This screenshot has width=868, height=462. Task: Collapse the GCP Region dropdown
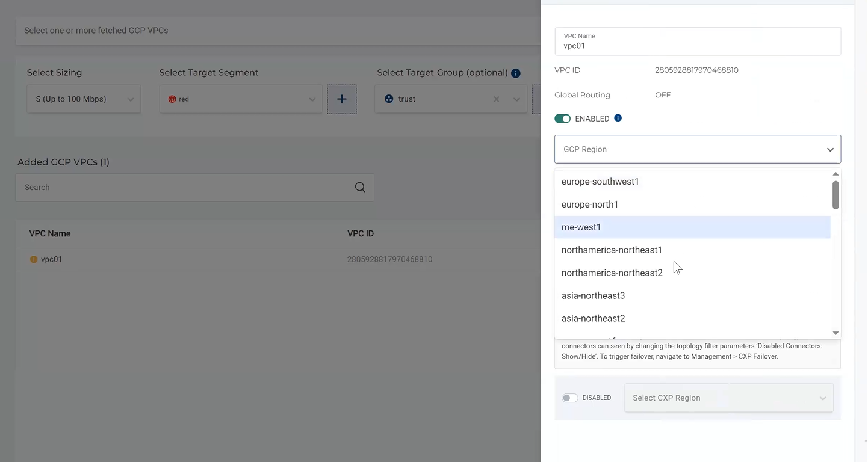830,149
